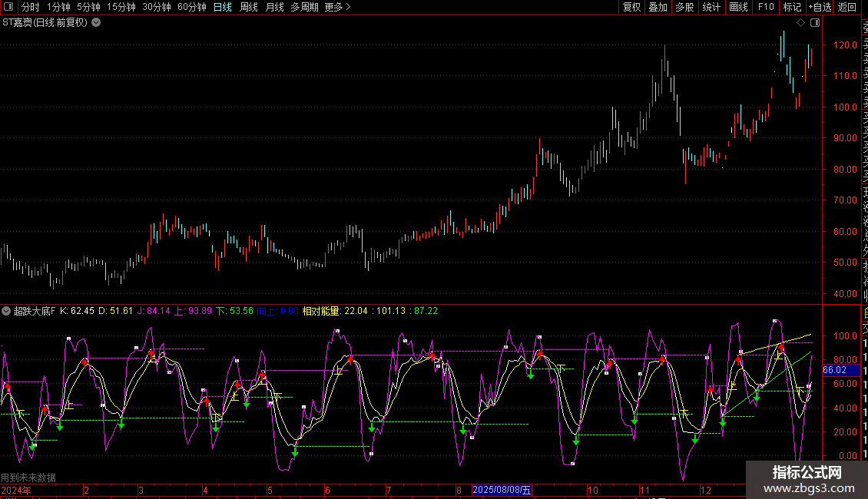The image size is (868, 499).
Task: Click the panel layout icon at top-left
Action: [x=8, y=7]
